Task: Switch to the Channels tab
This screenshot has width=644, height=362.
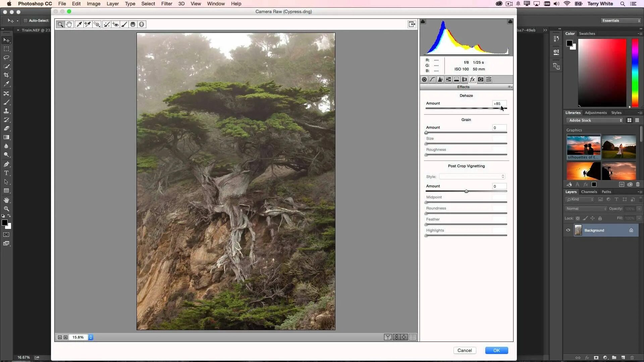Action: pyautogui.click(x=589, y=192)
